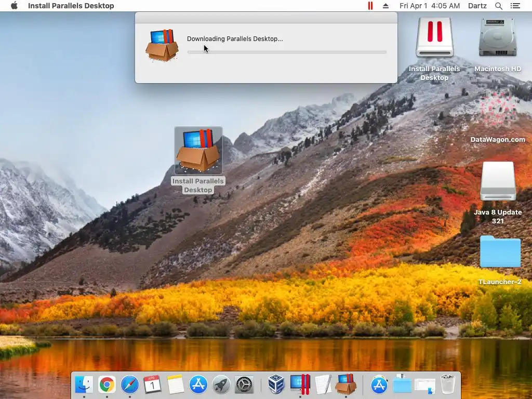Viewport: 532px width, 399px height.
Task: Click the Downloading Parallels Desktop... status text
Action: [235, 38]
